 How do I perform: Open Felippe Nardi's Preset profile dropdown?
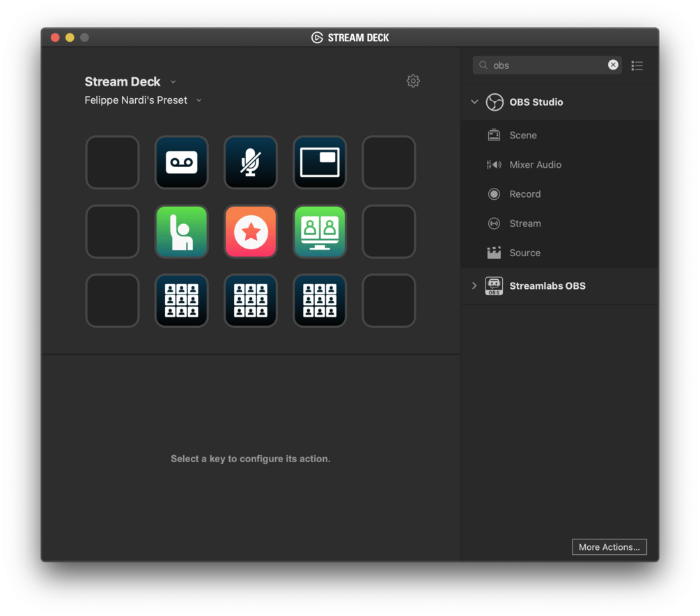click(199, 100)
